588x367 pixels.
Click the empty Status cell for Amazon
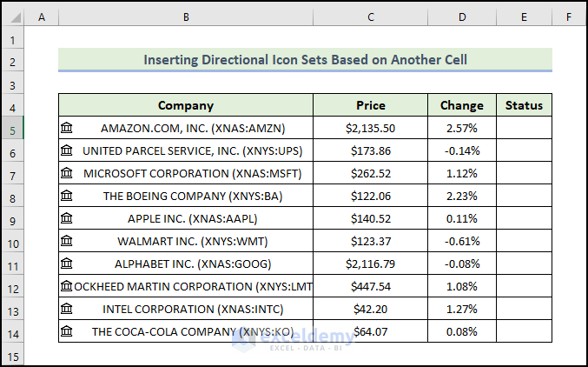(x=524, y=128)
